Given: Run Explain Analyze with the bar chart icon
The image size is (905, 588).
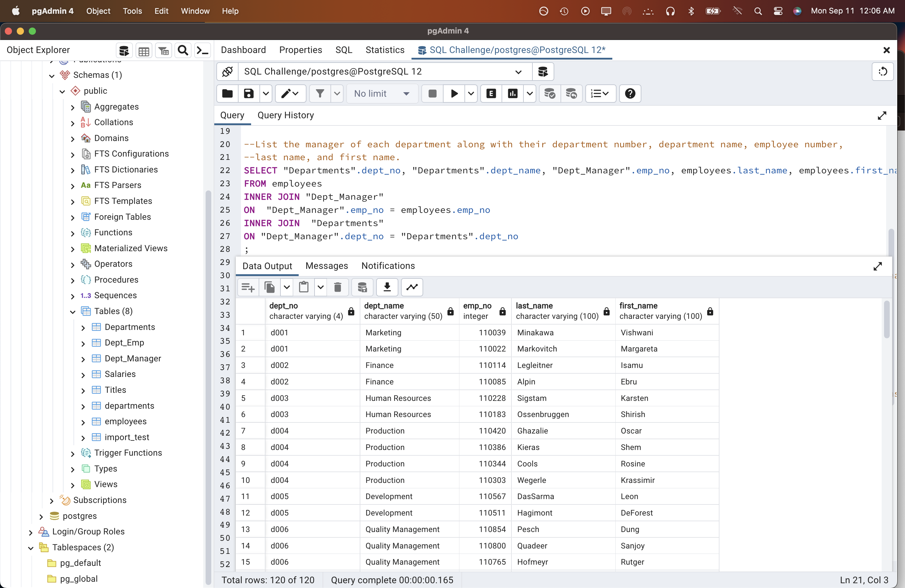Looking at the screenshot, I should (513, 94).
